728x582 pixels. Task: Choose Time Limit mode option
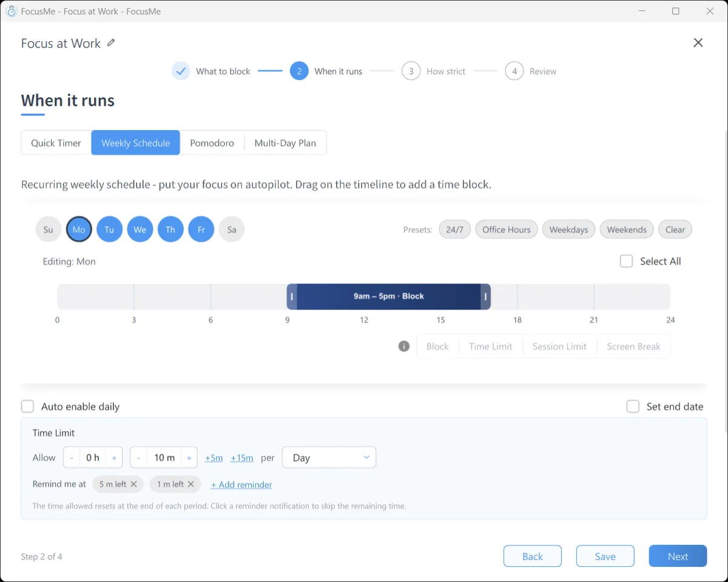[491, 346]
